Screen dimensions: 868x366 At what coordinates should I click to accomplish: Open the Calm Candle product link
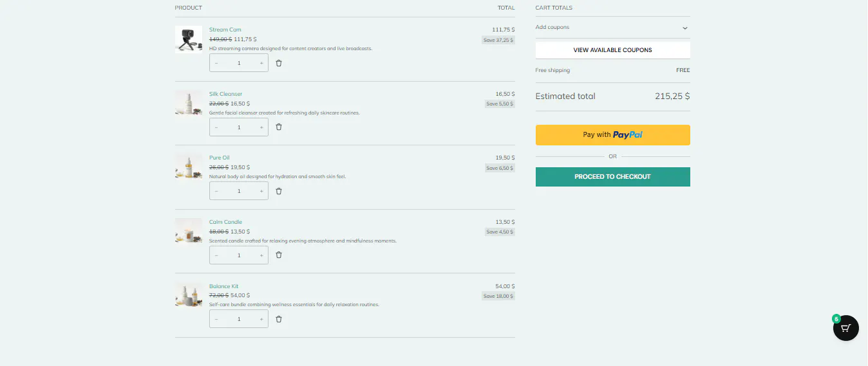[226, 222]
